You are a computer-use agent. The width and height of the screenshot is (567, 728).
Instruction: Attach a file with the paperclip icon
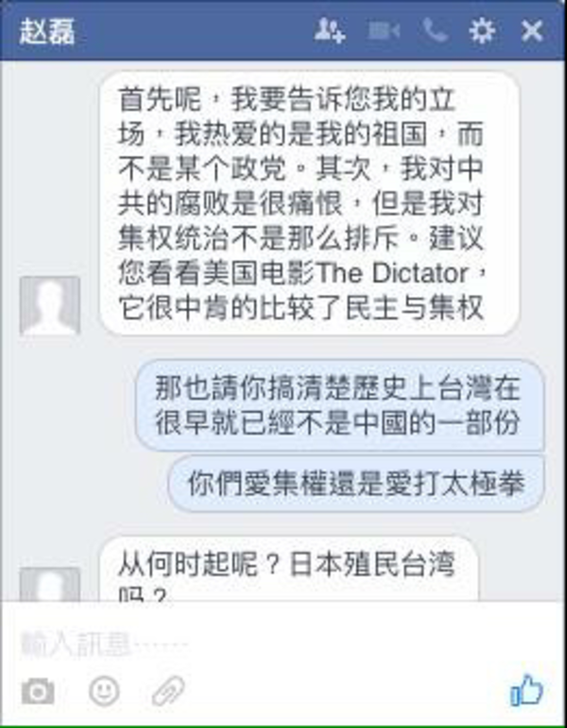pos(168,691)
